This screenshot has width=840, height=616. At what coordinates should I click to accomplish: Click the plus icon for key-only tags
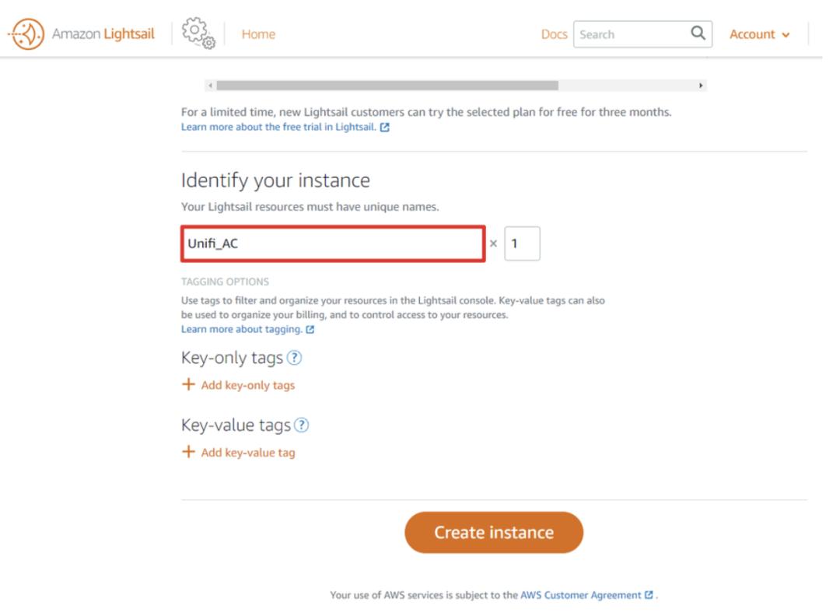point(188,384)
